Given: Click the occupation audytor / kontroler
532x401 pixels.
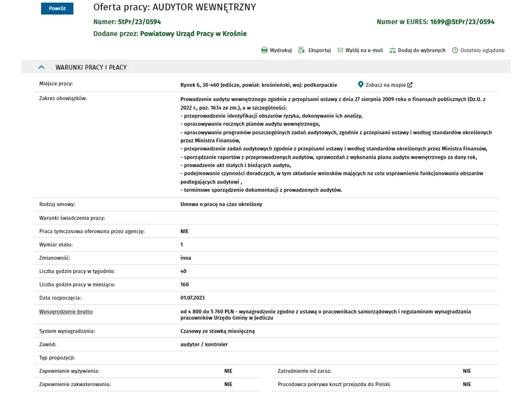Looking at the screenshot, I should (204, 344).
